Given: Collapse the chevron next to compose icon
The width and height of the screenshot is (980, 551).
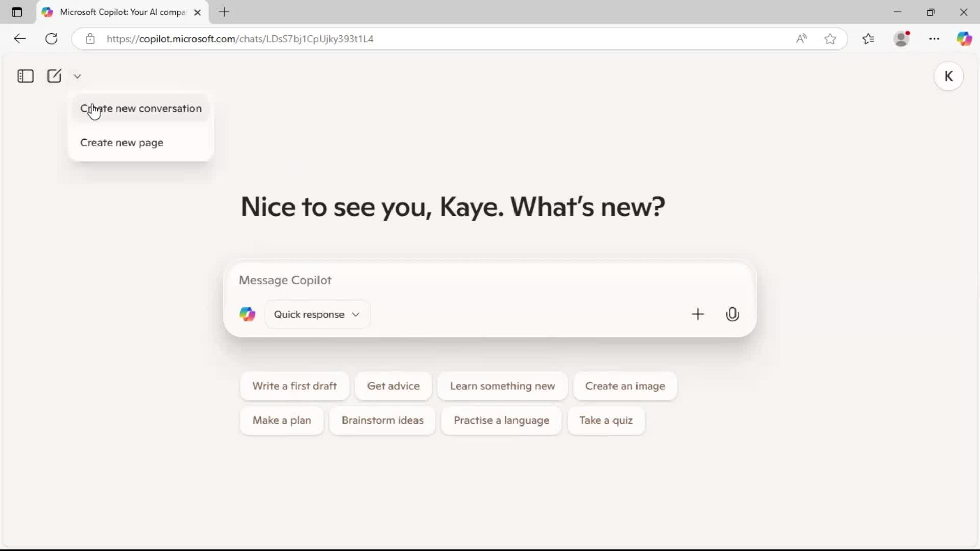Looking at the screenshot, I should click(x=77, y=77).
